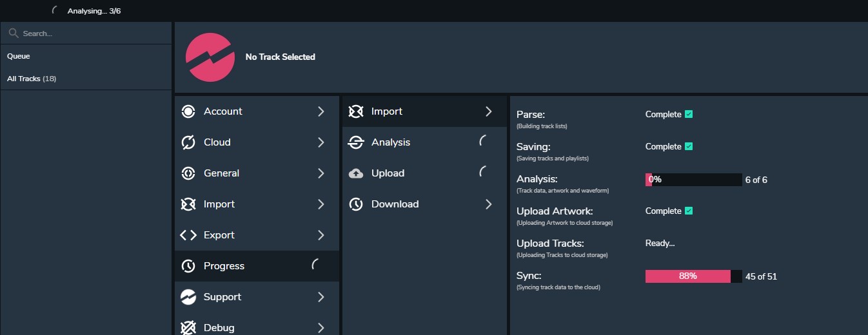Toggle the Upload Artwork complete checkbox
The width and height of the screenshot is (868, 335).
point(689,211)
